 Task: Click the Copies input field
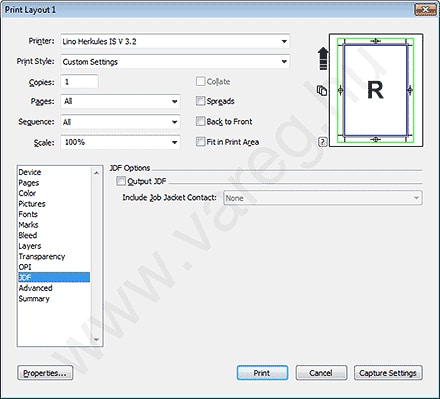79,82
